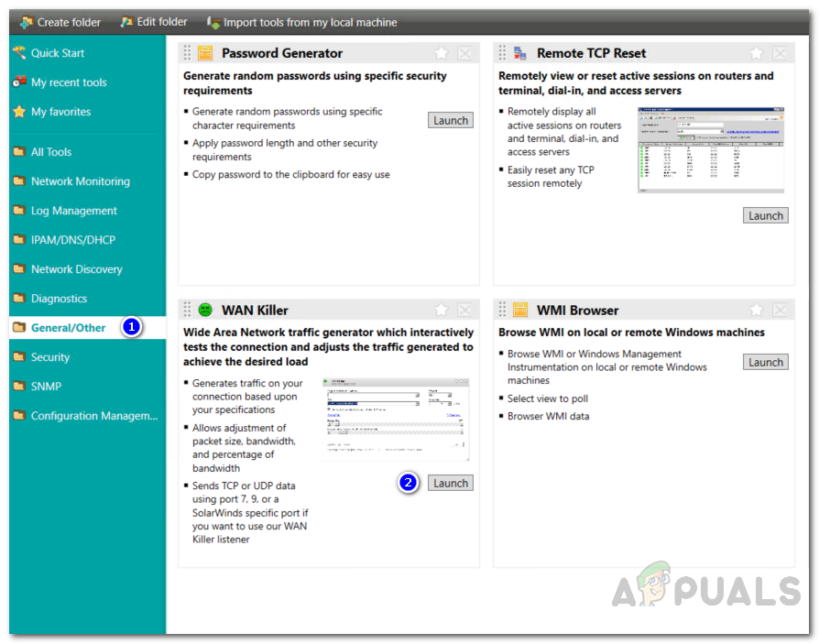The height and width of the screenshot is (644, 819).
Task: Click the WAN Killer title
Action: [x=255, y=310]
